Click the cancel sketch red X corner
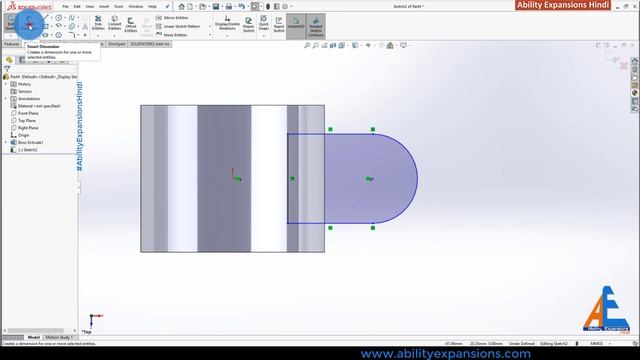This screenshot has width=640, height=360. tap(624, 66)
